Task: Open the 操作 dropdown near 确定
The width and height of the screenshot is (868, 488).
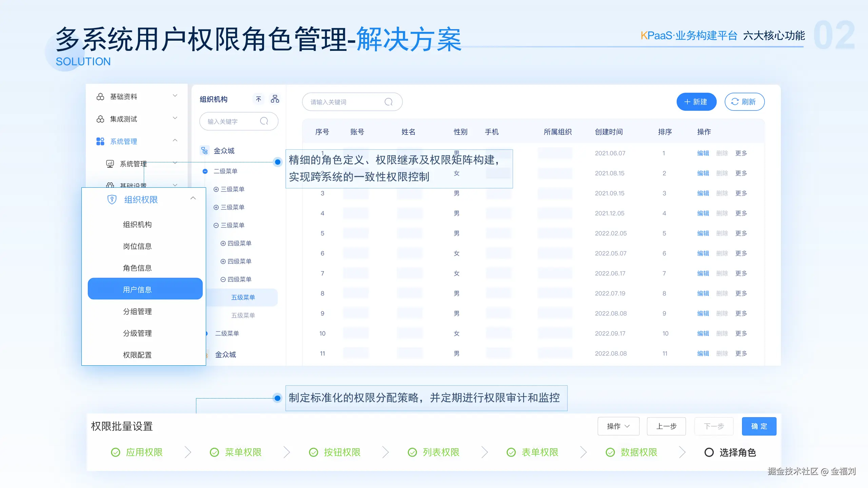Action: click(618, 426)
